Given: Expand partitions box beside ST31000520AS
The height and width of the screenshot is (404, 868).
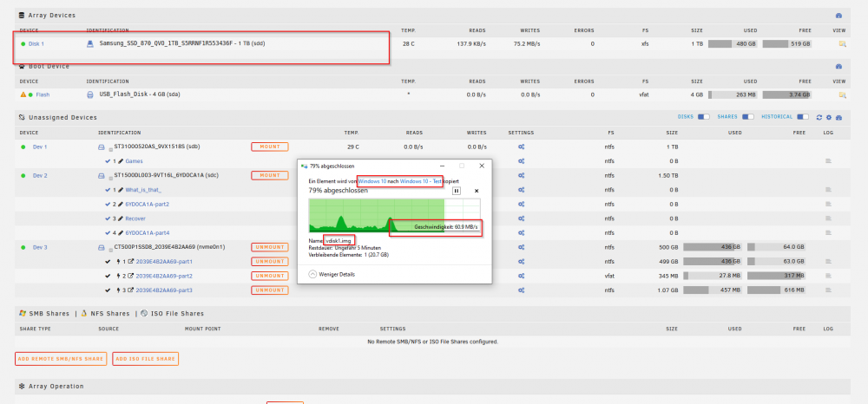Looking at the screenshot, I should [109, 148].
